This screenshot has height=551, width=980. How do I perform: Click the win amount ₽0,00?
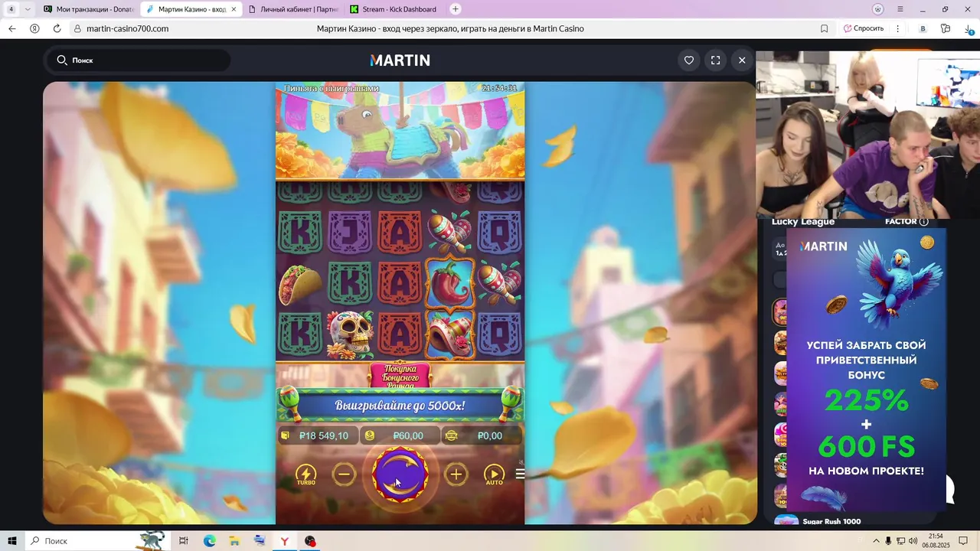[x=482, y=435]
